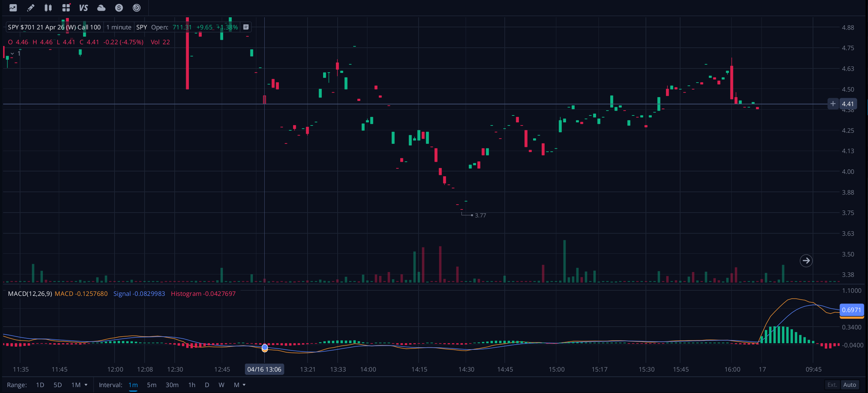Click the 4.41 current price tag
868x393 pixels.
tap(848, 104)
